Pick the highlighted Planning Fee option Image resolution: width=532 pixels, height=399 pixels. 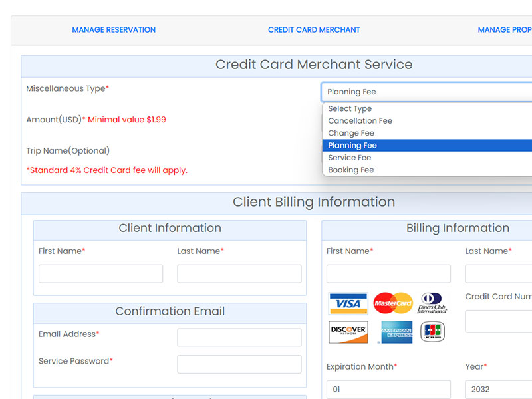click(x=352, y=145)
